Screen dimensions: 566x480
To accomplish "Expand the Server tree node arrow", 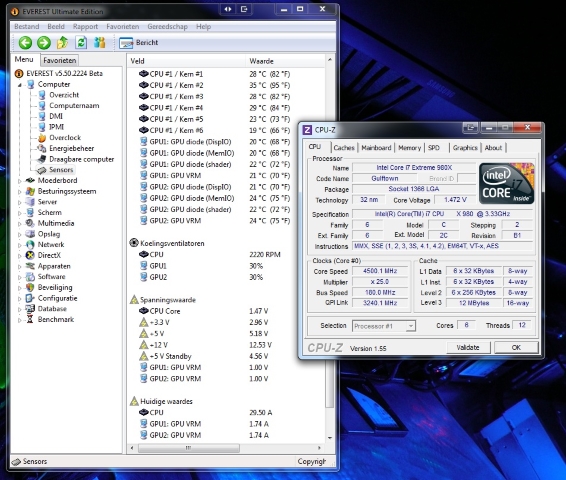I will tap(20, 202).
